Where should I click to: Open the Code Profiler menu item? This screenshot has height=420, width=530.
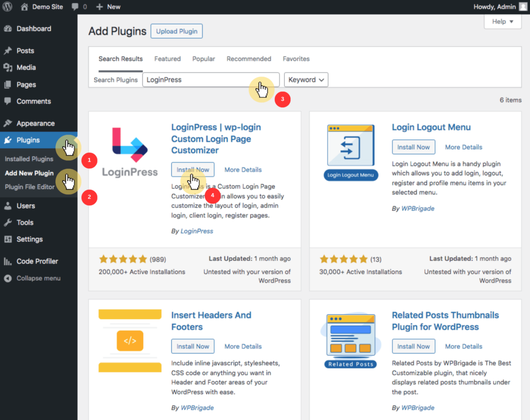point(37,261)
